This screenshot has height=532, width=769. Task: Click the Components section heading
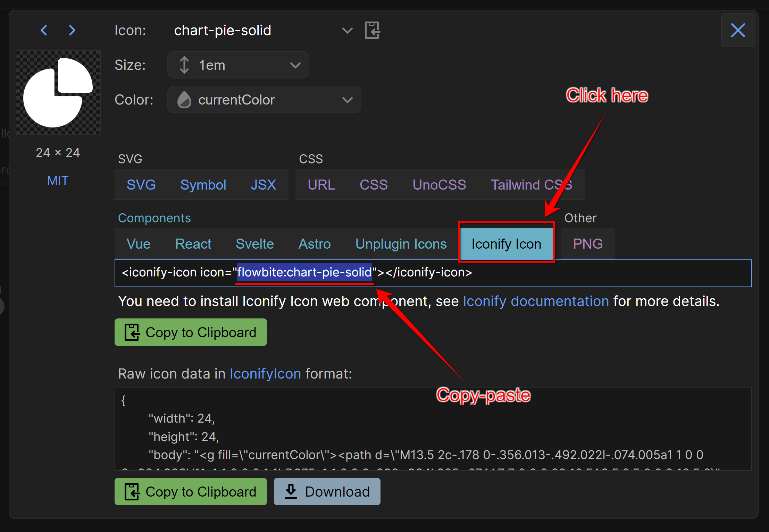tap(154, 218)
